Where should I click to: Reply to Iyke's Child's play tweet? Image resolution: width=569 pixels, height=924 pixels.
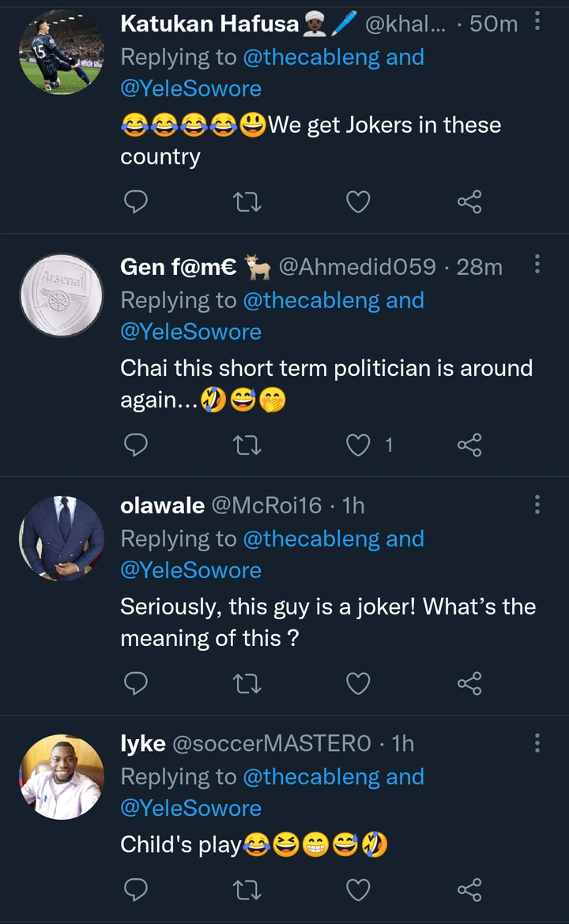click(x=136, y=891)
